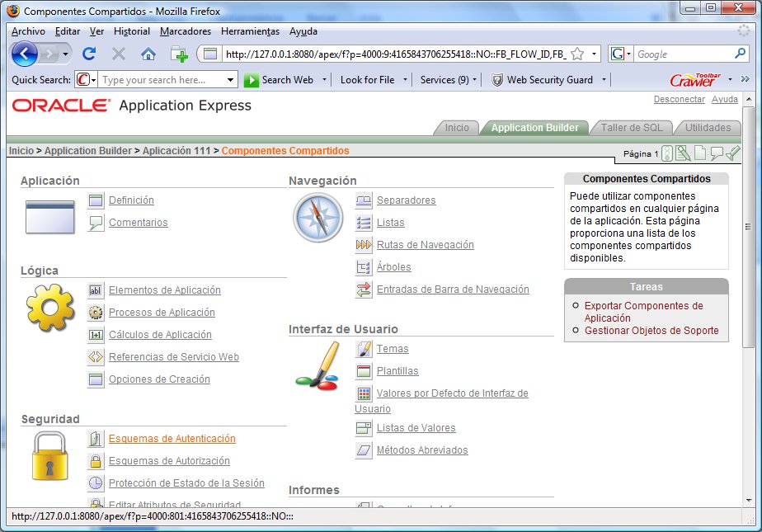Click the Comentarios speech bubble icon
The image size is (762, 532).
click(x=96, y=223)
